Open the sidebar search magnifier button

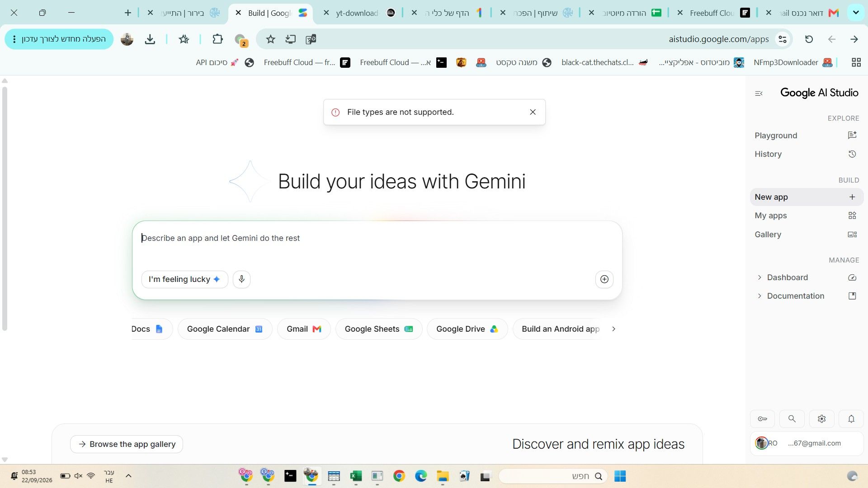792,419
